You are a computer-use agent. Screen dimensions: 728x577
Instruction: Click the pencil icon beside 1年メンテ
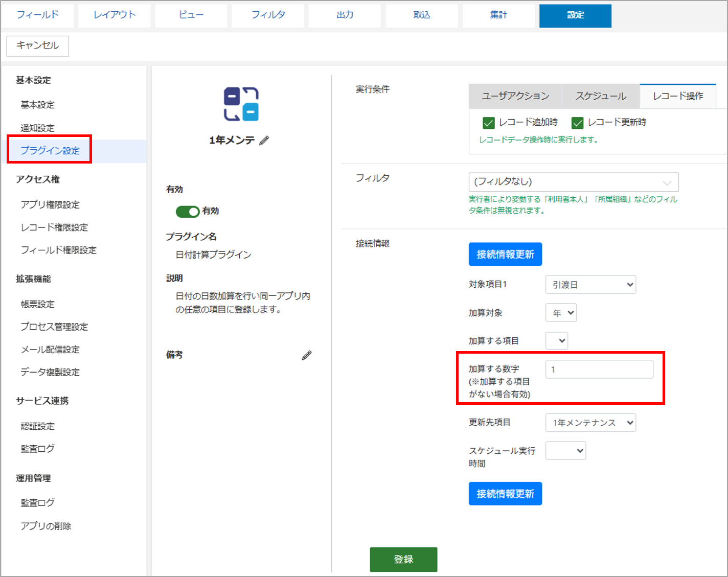point(264,141)
